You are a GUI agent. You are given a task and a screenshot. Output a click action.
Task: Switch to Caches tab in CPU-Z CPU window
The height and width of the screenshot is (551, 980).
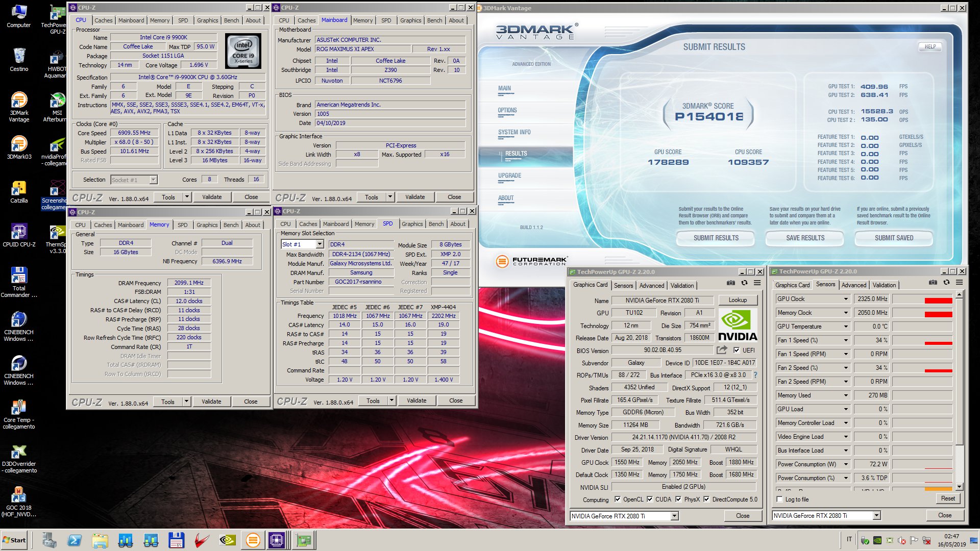click(x=103, y=20)
